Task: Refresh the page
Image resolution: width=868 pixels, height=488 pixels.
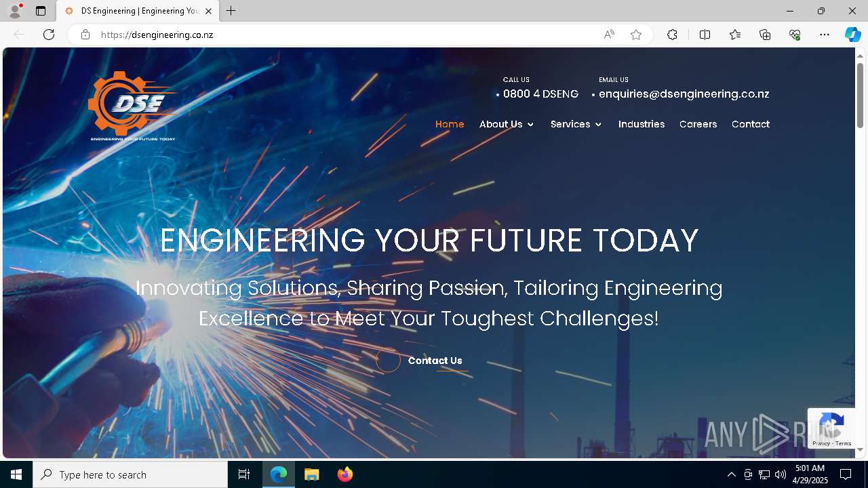Action: (49, 35)
